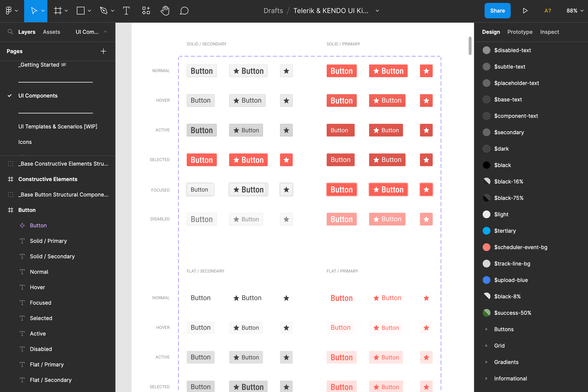Click the Telerik & KENDO UI Kit file name
The height and width of the screenshot is (392, 588).
pos(331,11)
